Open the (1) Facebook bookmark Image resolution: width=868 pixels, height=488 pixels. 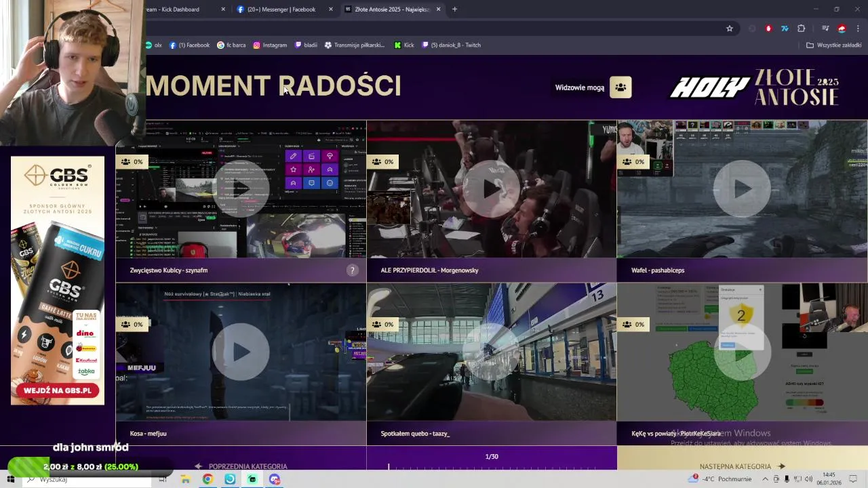click(189, 45)
